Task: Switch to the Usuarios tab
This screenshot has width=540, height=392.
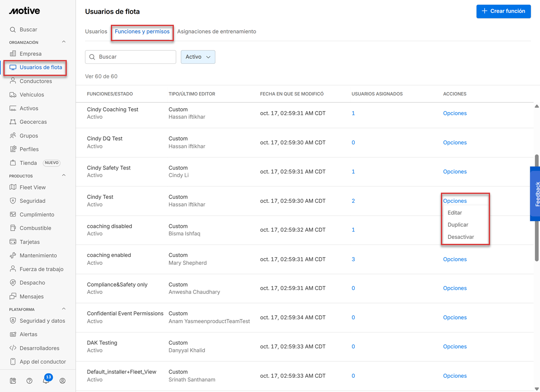Action: (96, 31)
